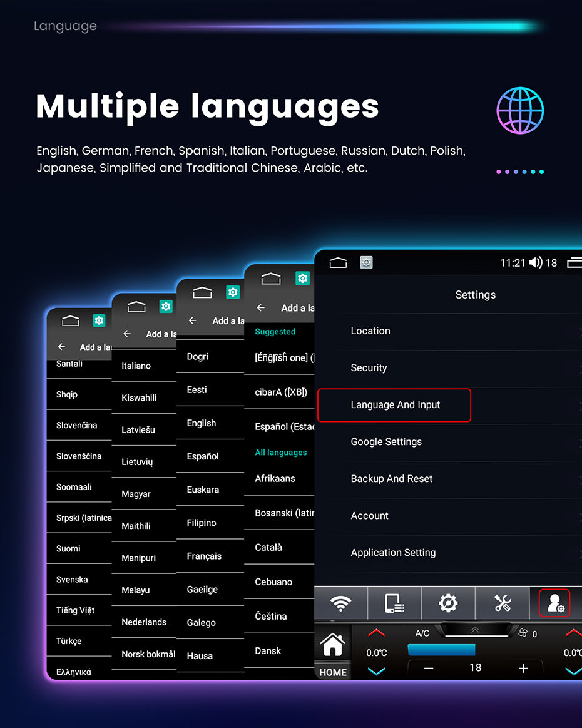Tap the device display settings icon

[x=394, y=603]
